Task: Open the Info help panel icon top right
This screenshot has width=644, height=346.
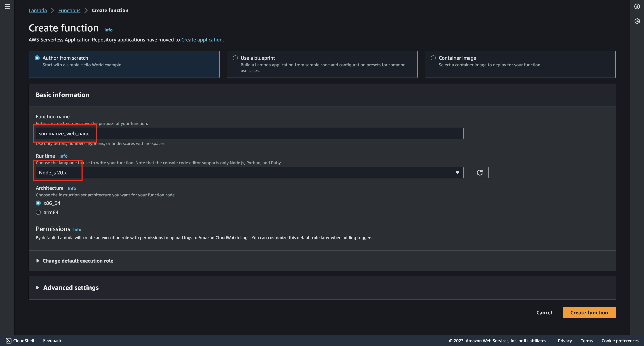Action: [x=637, y=6]
